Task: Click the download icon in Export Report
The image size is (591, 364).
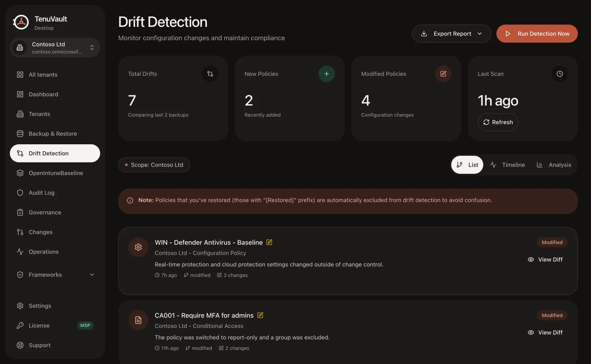Action: click(424, 33)
